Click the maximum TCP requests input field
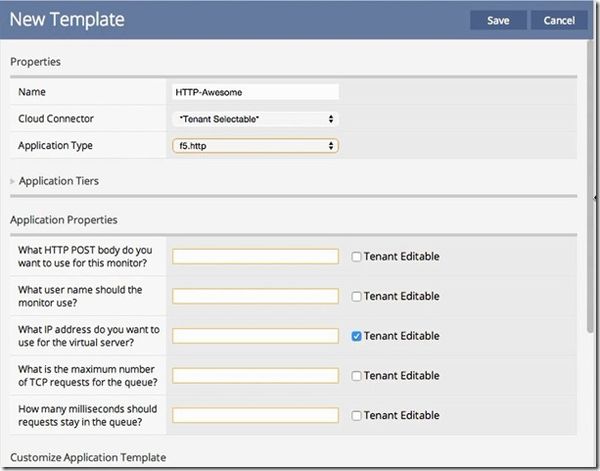 click(x=256, y=376)
